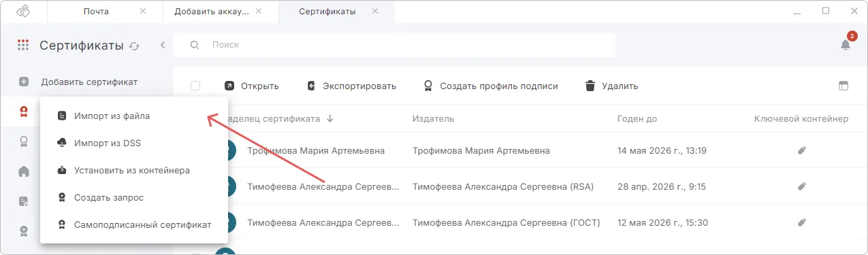Image resolution: width=868 pixels, height=255 pixels.
Task: Open document-with-cross sidebar icon
Action: pyautogui.click(x=23, y=201)
